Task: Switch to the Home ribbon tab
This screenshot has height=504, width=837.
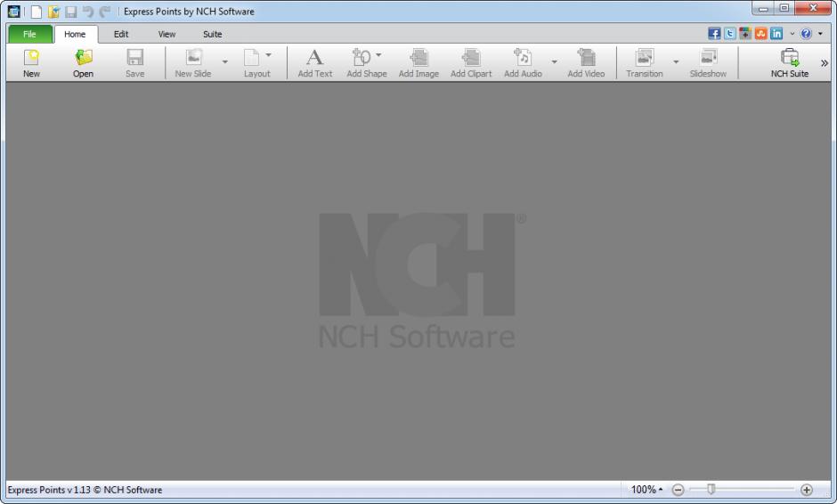Action: tap(75, 34)
